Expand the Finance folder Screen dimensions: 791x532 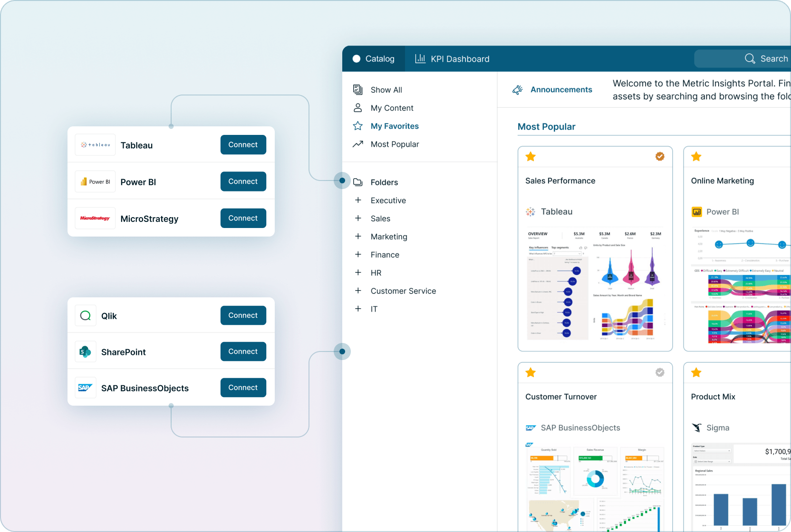coord(358,254)
